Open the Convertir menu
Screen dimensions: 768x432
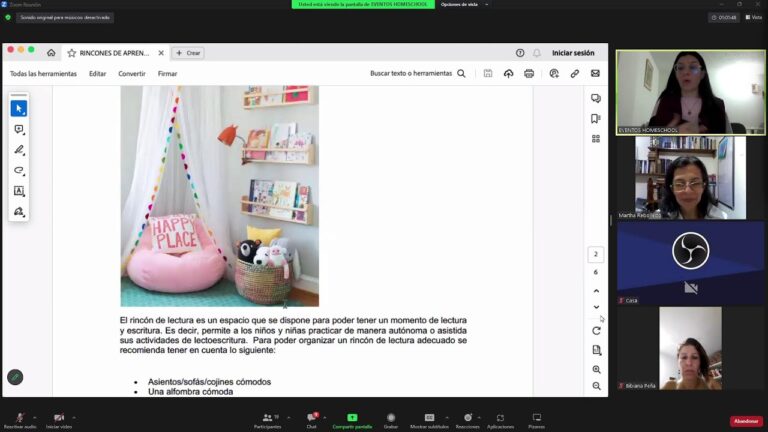(x=132, y=73)
